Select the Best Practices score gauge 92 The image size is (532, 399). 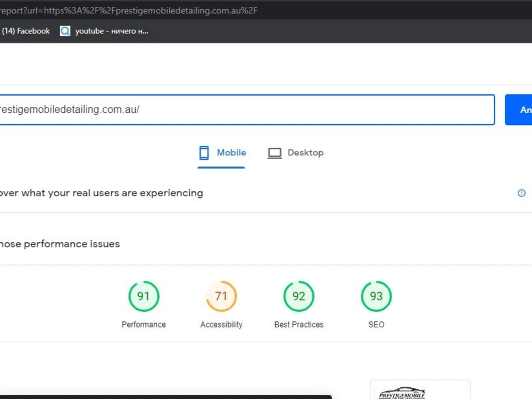[x=298, y=296]
